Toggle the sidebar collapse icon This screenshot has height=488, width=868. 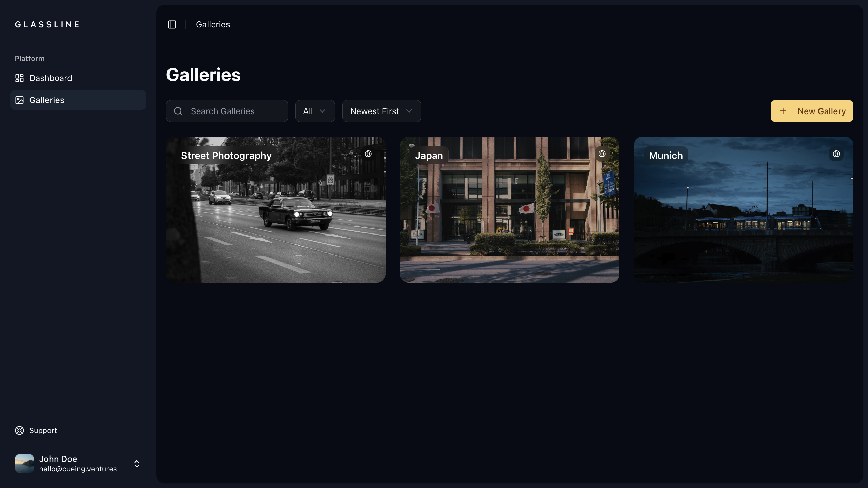pyautogui.click(x=172, y=24)
